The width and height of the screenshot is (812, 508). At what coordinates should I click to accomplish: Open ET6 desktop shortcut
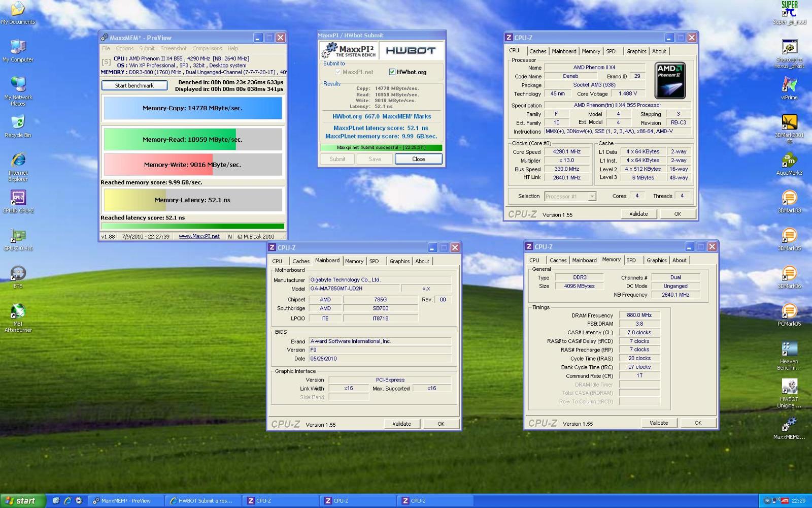(18, 277)
